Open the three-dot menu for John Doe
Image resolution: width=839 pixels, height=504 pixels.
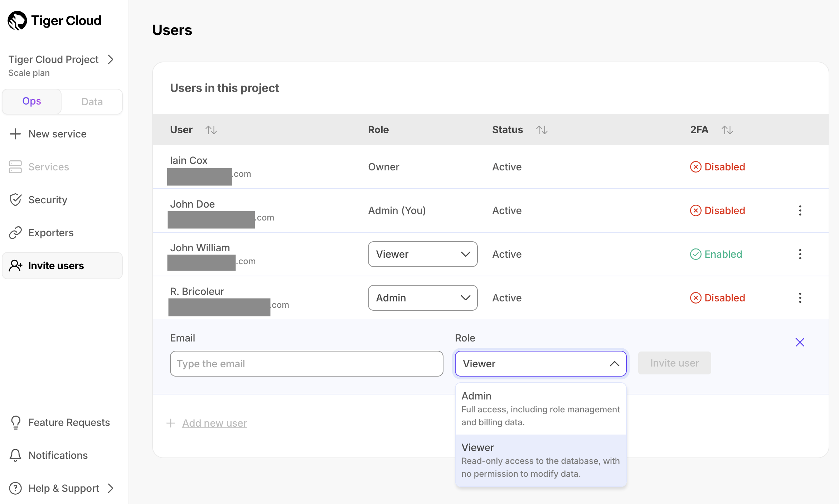click(800, 210)
